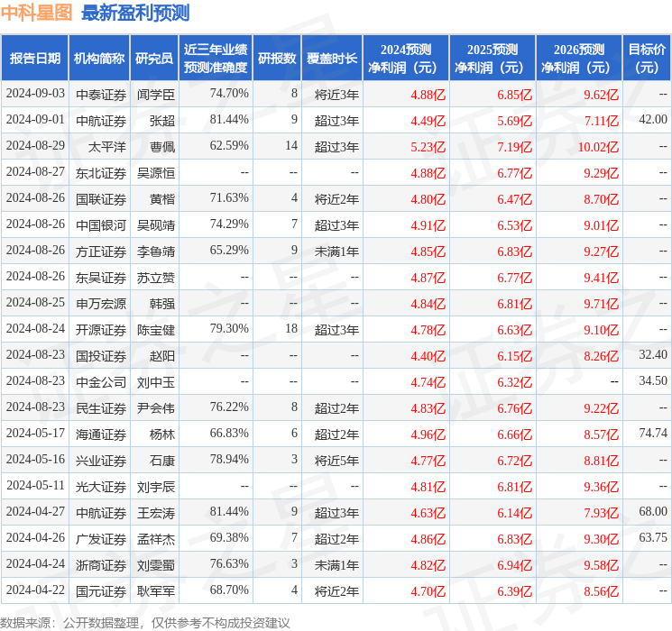Screen dimensions: 672x631
Task: Select the 中泰证券 institution cell
Action: tap(101, 95)
